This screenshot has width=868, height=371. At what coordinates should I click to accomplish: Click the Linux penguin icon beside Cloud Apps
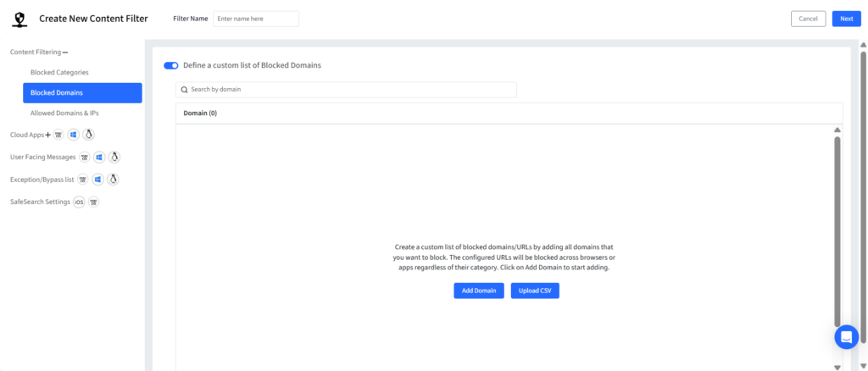click(x=88, y=135)
